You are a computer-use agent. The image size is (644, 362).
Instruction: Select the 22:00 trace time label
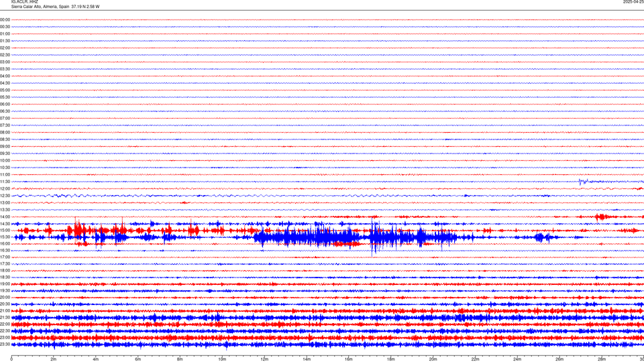pos(5,324)
